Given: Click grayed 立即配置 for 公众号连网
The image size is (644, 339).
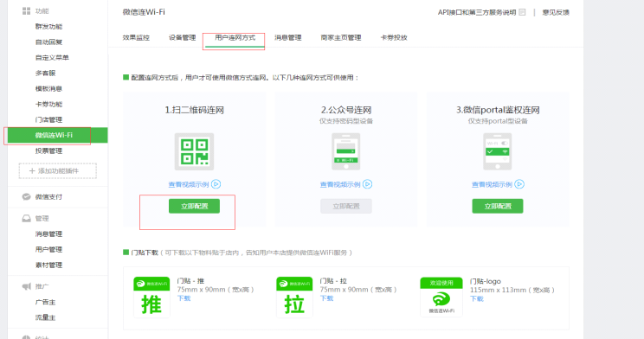Looking at the screenshot, I should coord(346,206).
